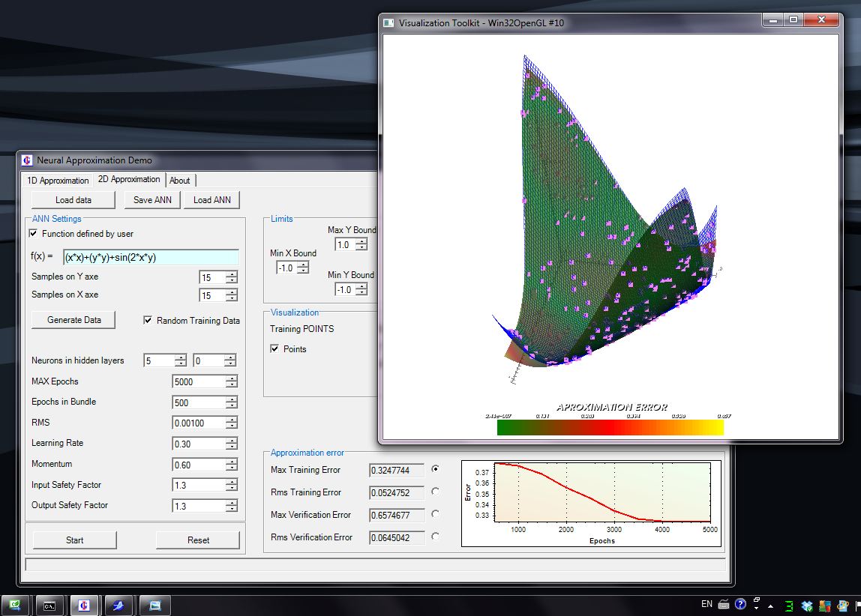Viewport: 861px width, 616px height.
Task: Open the command prompt taskbar icon
Action: point(49,605)
